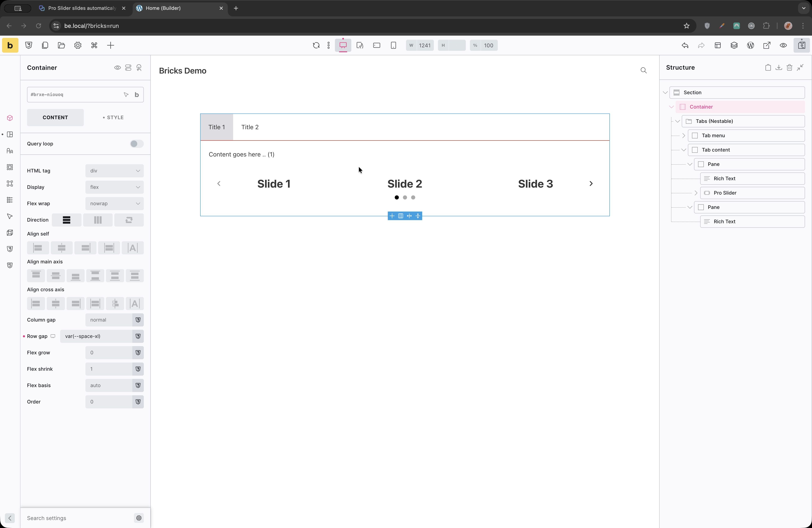Select last Align cross axis option
The height and width of the screenshot is (528, 812).
(135, 304)
